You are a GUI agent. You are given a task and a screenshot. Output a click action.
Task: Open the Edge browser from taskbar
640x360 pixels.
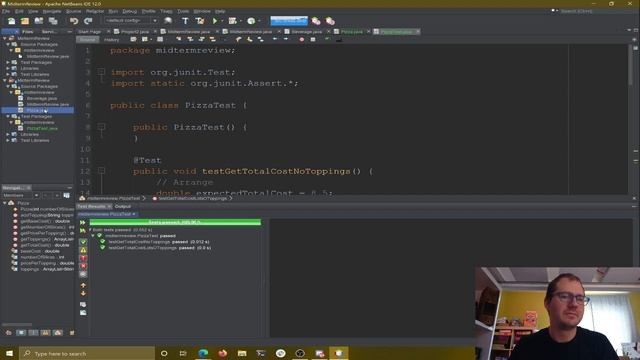click(x=203, y=353)
